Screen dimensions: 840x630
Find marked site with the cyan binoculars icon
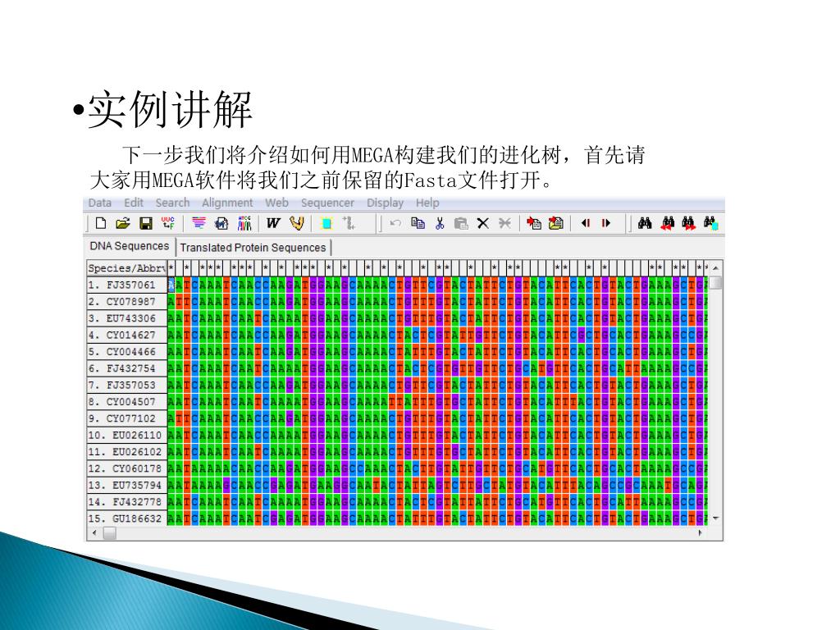[x=710, y=223]
